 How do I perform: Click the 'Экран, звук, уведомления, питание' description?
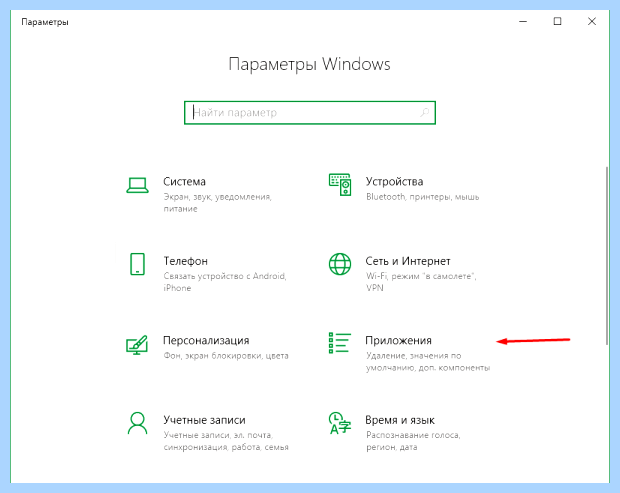(x=217, y=203)
